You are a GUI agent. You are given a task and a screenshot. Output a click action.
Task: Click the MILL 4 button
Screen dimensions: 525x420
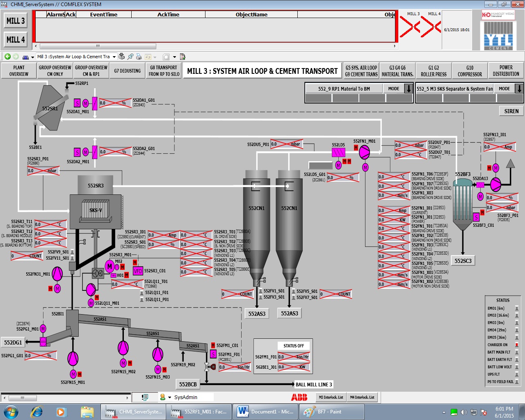16,40
